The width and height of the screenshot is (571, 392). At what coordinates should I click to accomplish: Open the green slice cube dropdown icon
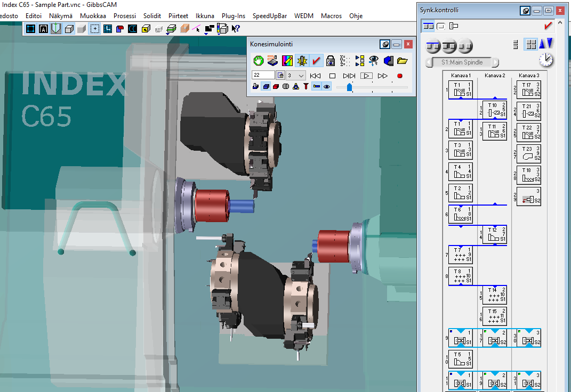click(171, 29)
